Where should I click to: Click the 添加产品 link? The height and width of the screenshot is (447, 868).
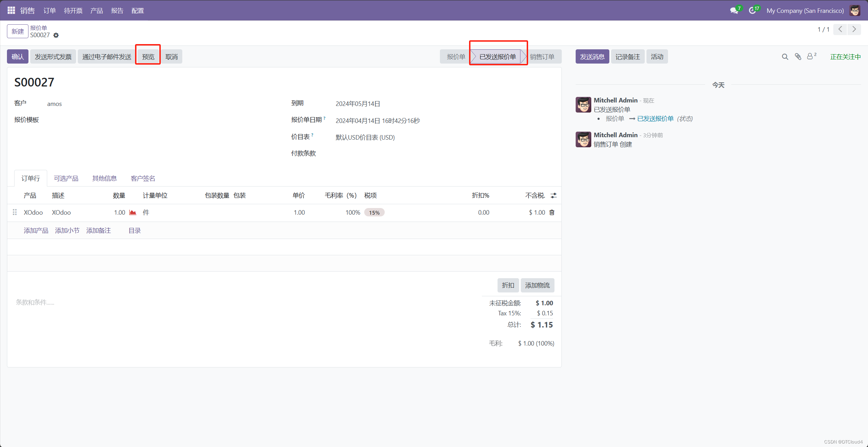click(36, 231)
